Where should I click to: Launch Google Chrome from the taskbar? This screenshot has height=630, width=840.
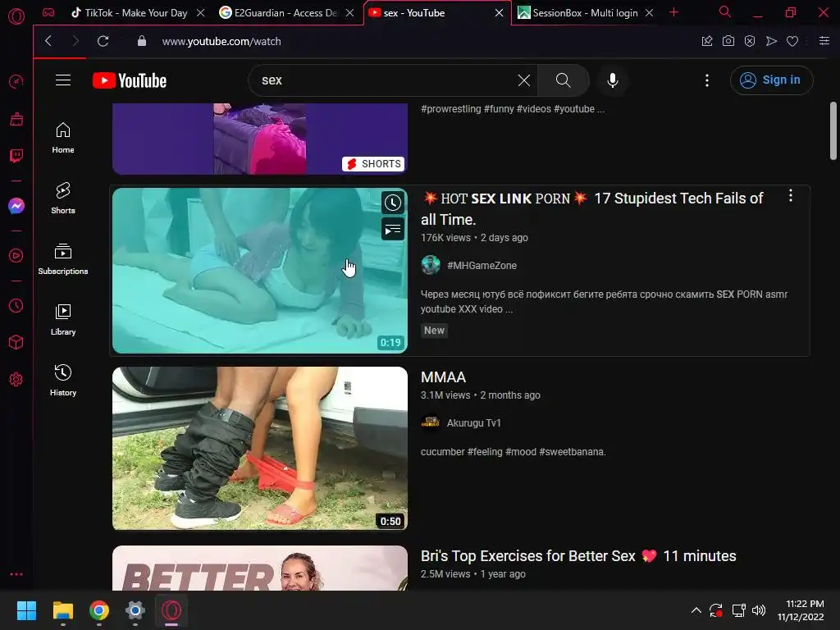tap(99, 610)
